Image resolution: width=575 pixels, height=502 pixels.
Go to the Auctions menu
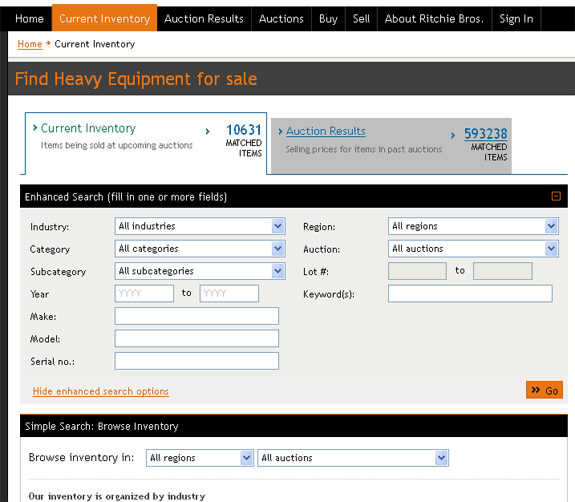(281, 19)
